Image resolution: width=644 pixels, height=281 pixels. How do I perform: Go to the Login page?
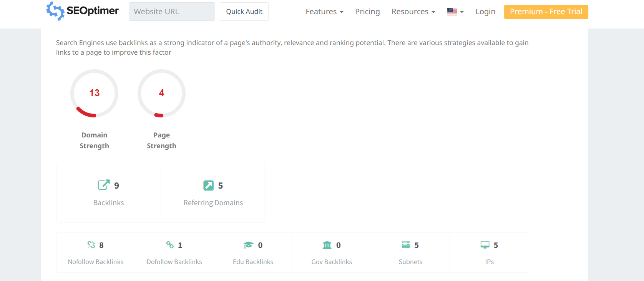(x=485, y=12)
